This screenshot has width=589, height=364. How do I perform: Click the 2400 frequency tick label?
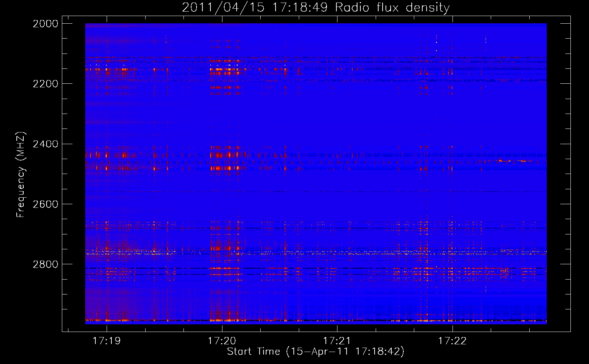click(46, 144)
